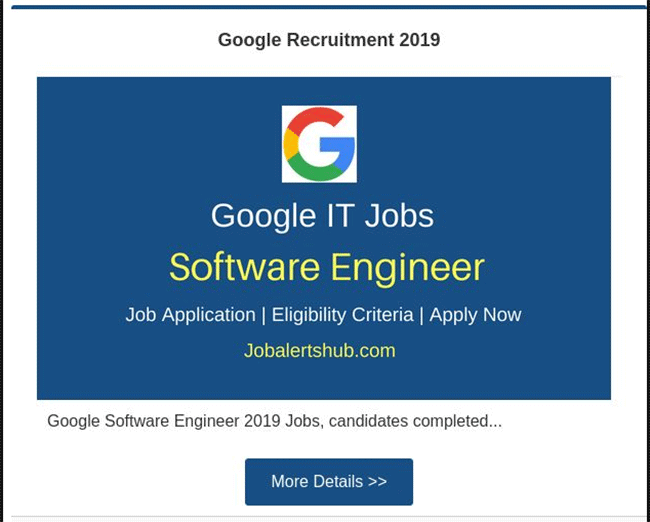Click the >> arrows on More Details
The width and height of the screenshot is (650, 522).
click(377, 482)
